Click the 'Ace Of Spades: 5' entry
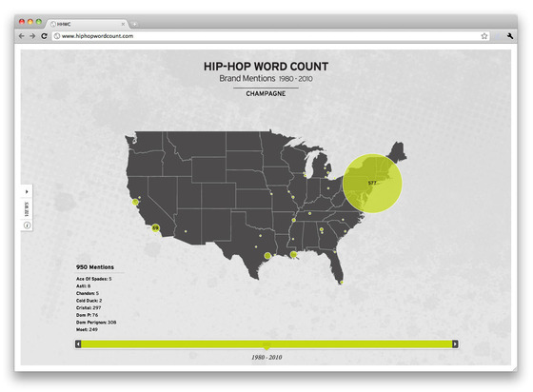This screenshot has height=392, width=533. [94, 279]
